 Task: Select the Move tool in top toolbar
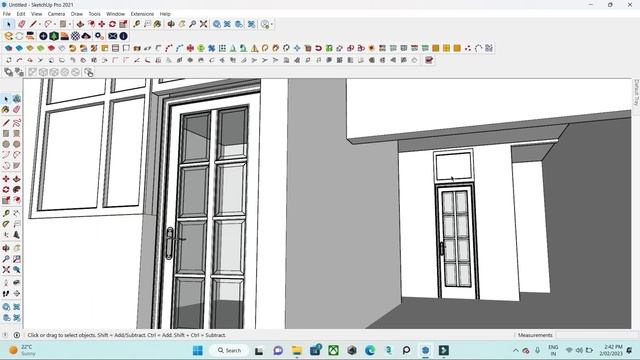point(102,24)
